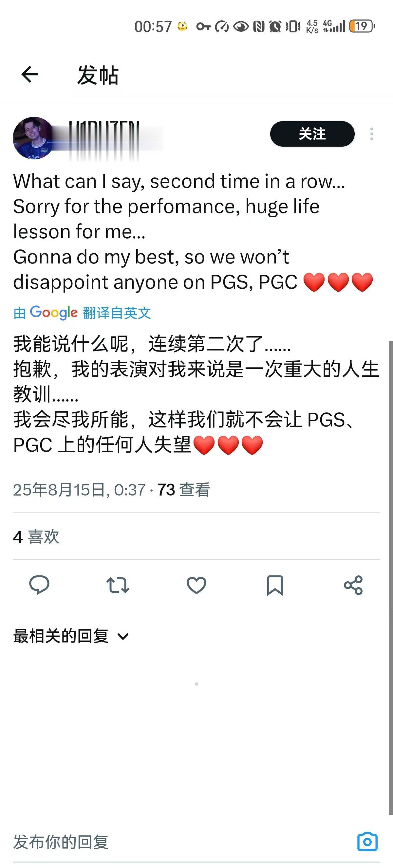
Task: Like the post with heart icon
Action: point(196,585)
